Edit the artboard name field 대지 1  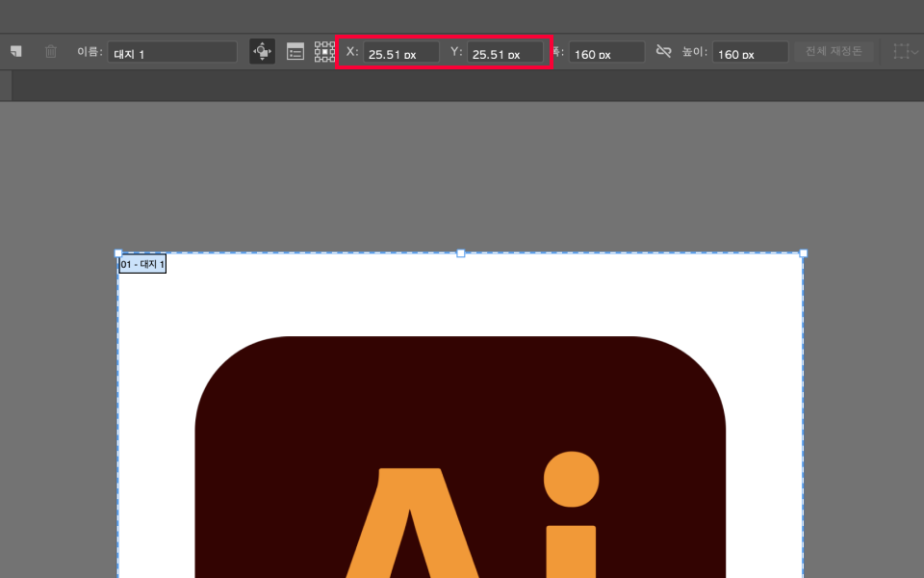tap(172, 52)
